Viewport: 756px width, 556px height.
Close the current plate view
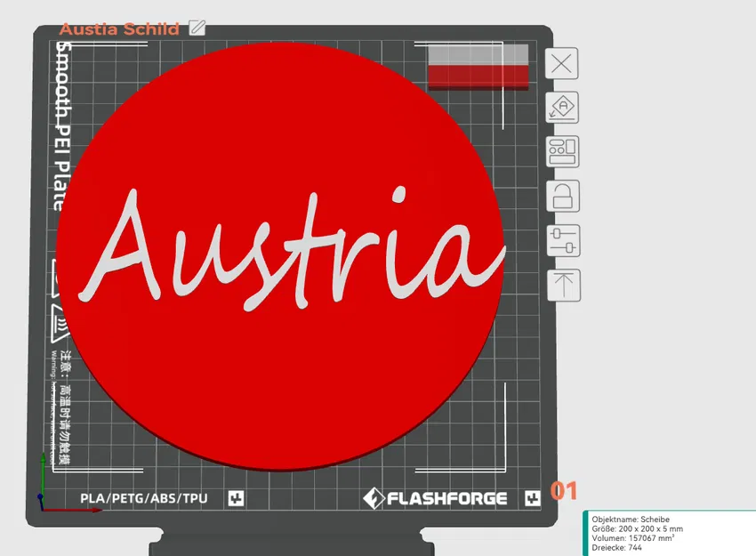click(562, 63)
